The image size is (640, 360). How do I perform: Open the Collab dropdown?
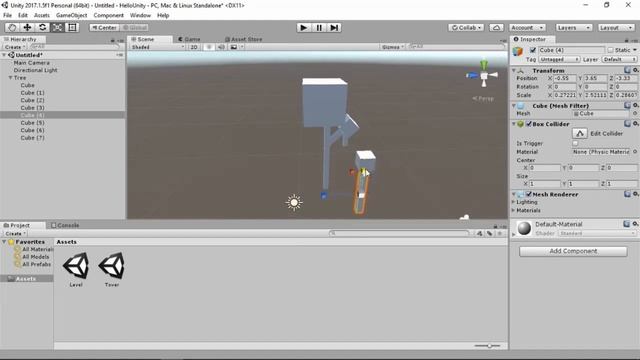tap(466, 27)
